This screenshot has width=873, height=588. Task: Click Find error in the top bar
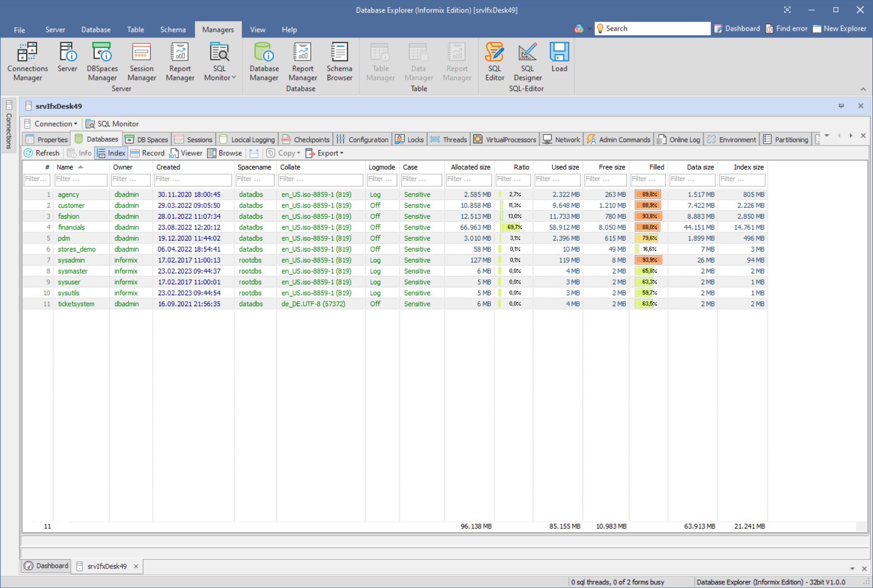tap(786, 28)
